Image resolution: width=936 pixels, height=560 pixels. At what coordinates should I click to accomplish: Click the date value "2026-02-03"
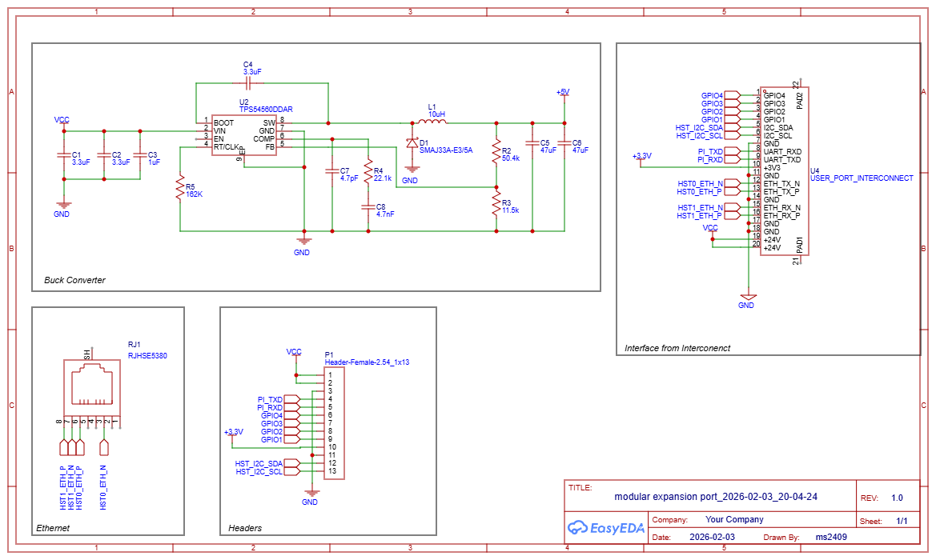[712, 538]
